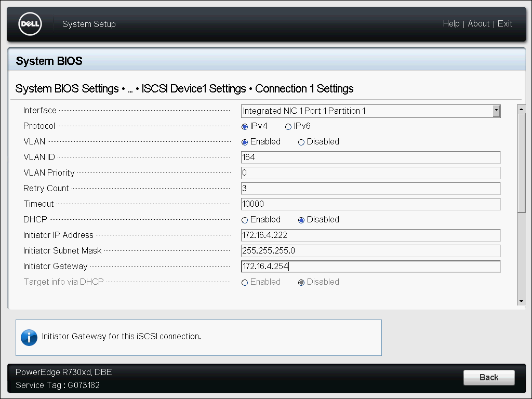
Task: Choose Enabled for VLAN
Action: (245, 142)
